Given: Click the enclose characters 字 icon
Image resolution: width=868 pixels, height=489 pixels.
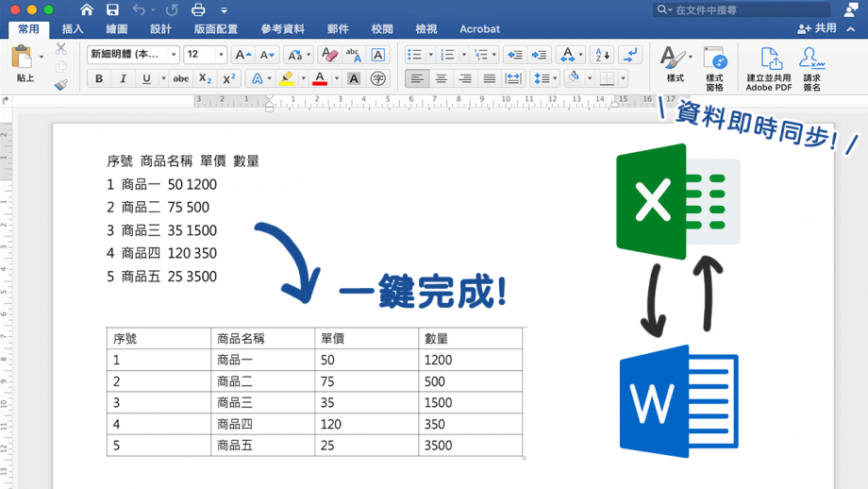Looking at the screenshot, I should click(x=378, y=78).
